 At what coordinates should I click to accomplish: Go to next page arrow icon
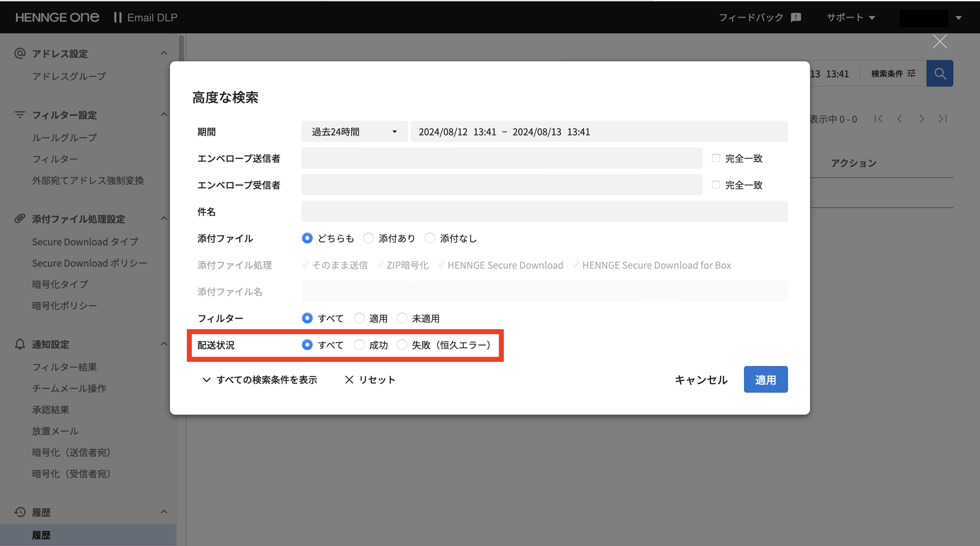[x=921, y=119]
